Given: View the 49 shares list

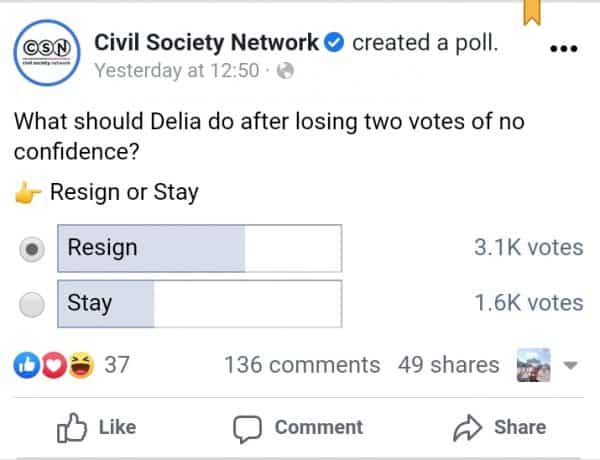Looking at the screenshot, I should coord(448,365).
